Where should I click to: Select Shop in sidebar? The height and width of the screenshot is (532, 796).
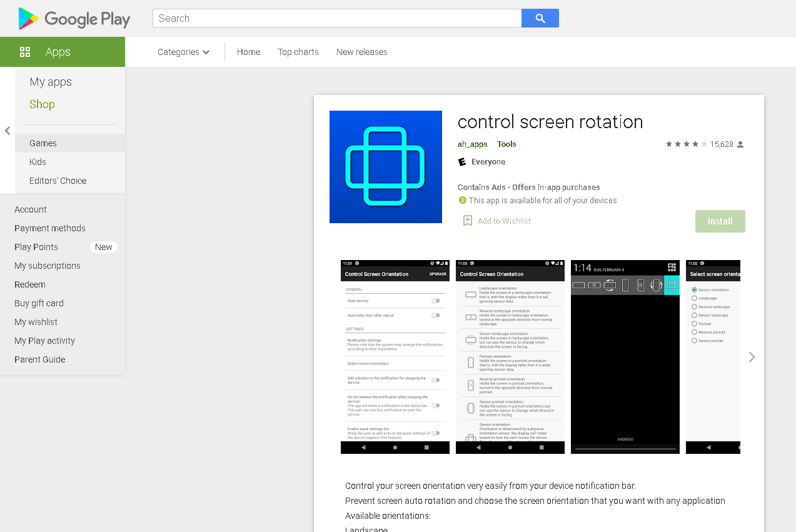pos(42,104)
